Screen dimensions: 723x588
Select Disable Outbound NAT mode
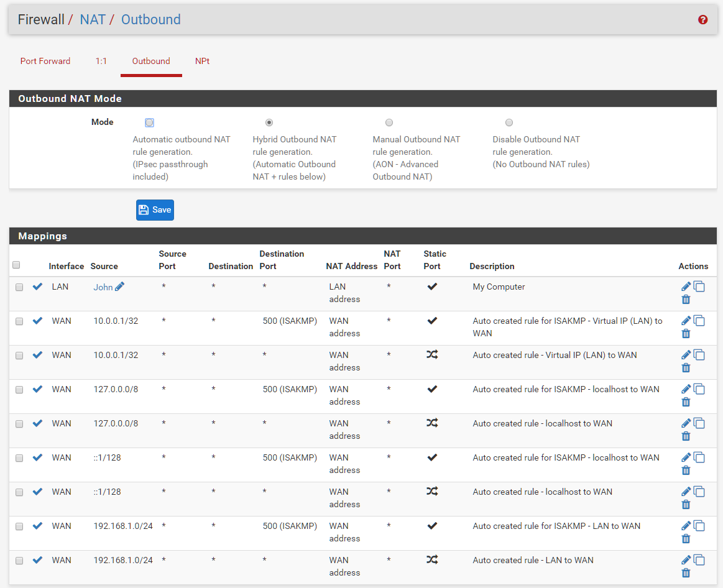pos(509,123)
